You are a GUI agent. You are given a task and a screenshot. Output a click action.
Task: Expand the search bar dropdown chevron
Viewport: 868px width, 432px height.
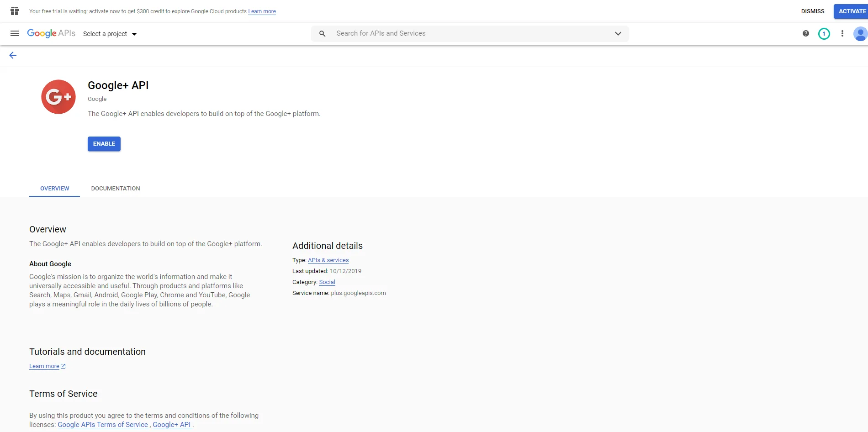[x=618, y=33]
